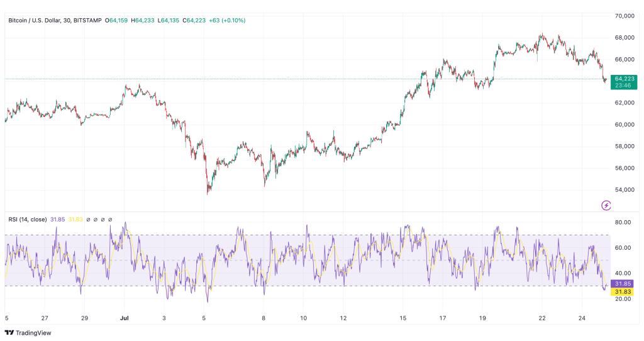Click the 56,000 price axis label
Image resolution: width=644 pixels, height=341 pixels.
(625, 168)
